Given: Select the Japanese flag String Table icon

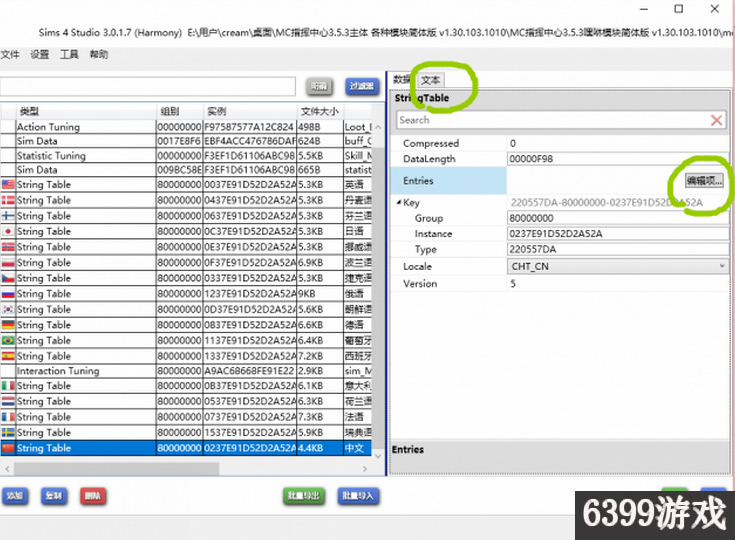Looking at the screenshot, I should point(8,231).
